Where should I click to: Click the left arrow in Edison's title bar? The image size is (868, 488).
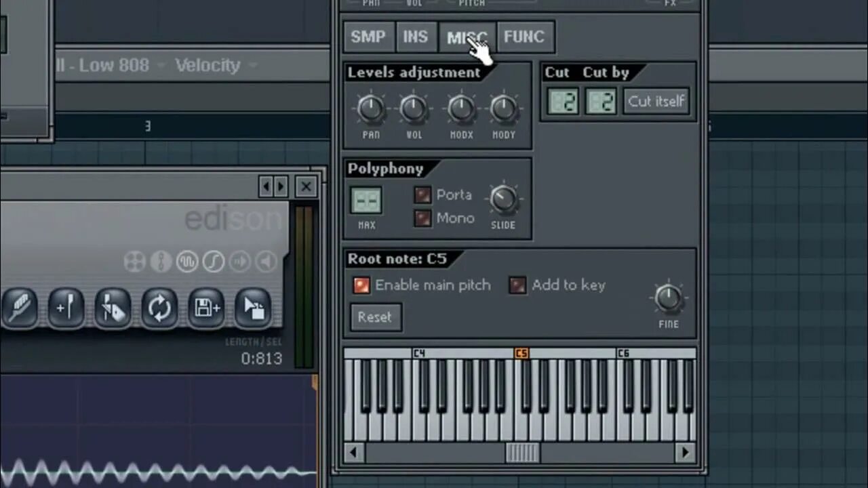click(x=267, y=186)
